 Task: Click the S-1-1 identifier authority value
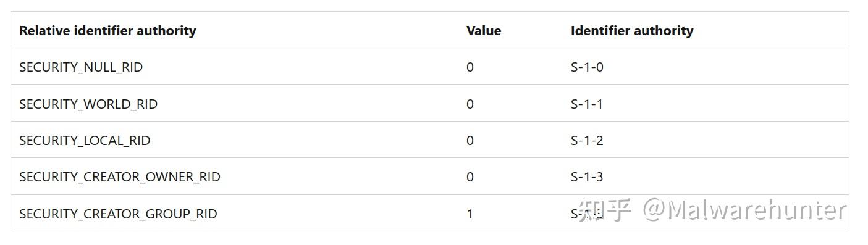click(x=587, y=104)
